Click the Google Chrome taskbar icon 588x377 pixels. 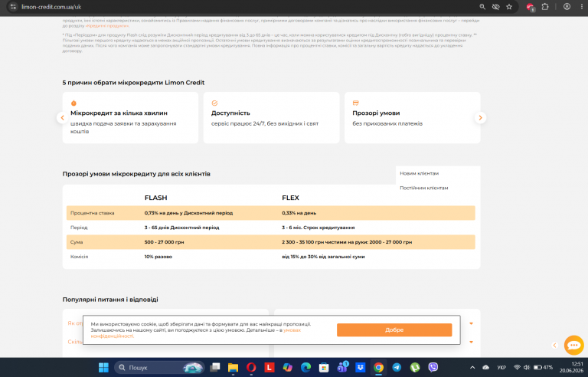[378, 367]
